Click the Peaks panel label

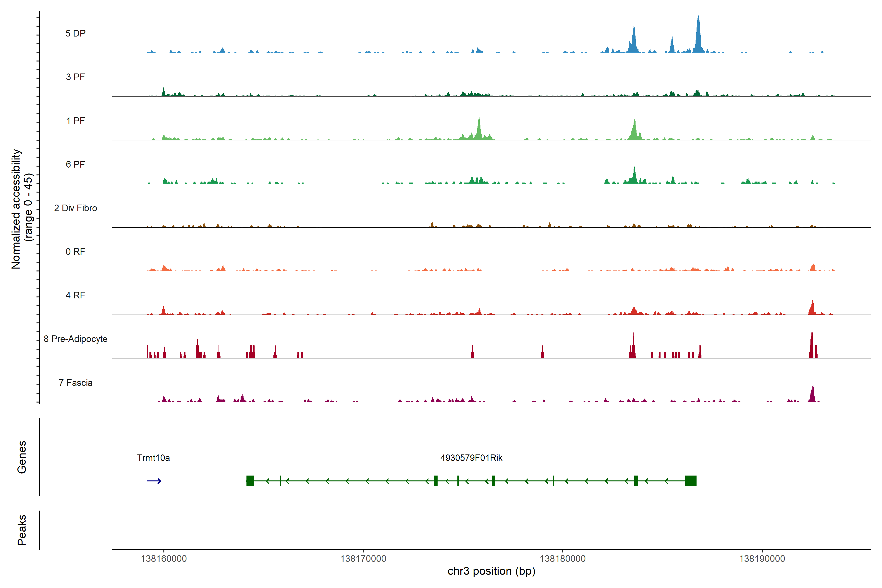[22, 529]
